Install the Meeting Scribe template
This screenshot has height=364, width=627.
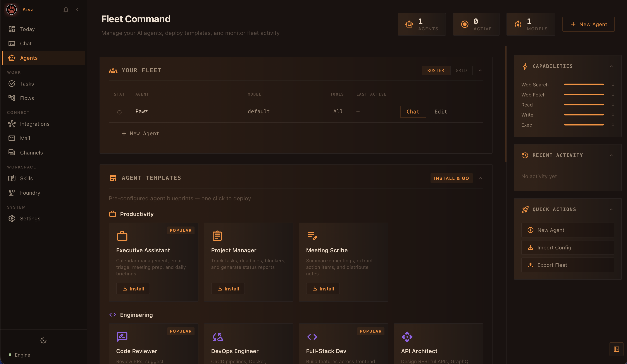pyautogui.click(x=323, y=288)
